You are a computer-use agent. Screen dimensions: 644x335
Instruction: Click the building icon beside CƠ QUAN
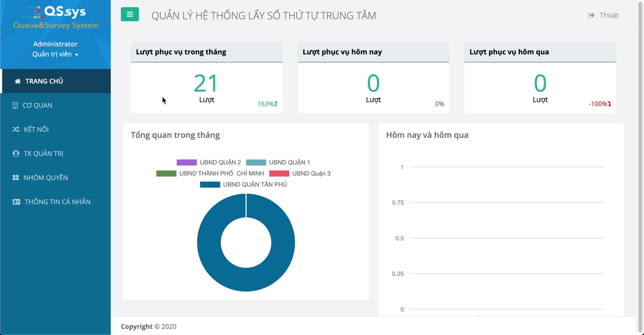[16, 106]
